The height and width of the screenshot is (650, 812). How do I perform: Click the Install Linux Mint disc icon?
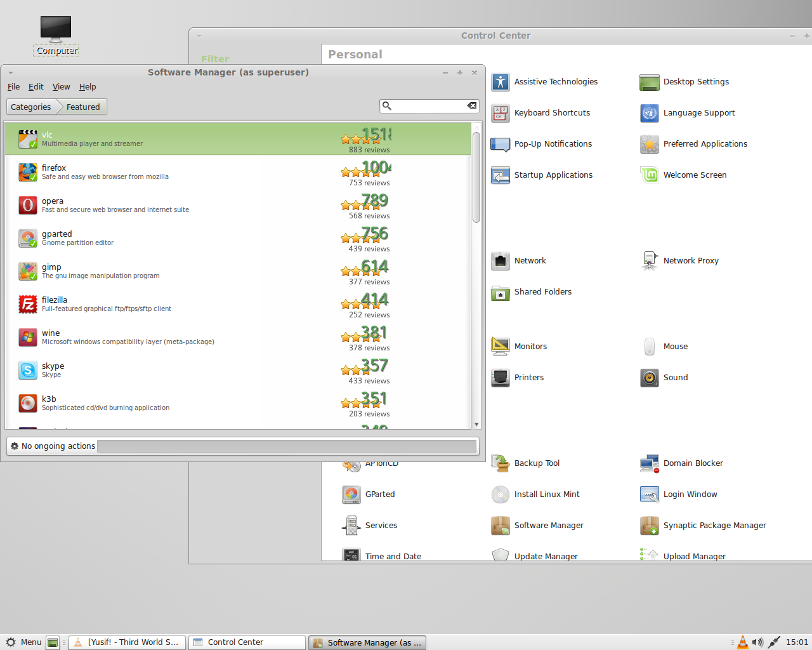point(501,494)
